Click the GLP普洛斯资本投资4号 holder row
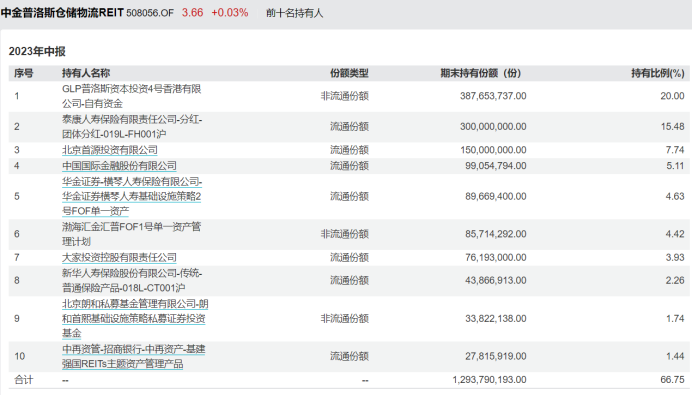This screenshot has height=395, width=693. click(x=349, y=96)
